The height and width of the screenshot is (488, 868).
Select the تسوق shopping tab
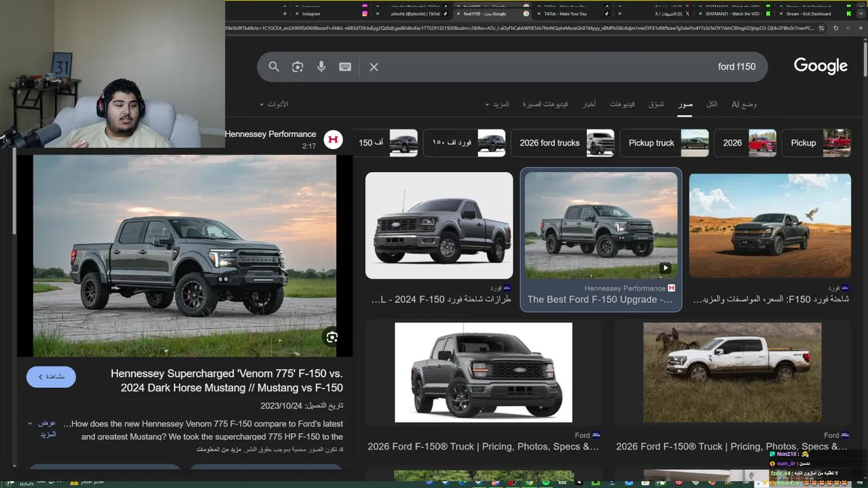(656, 104)
